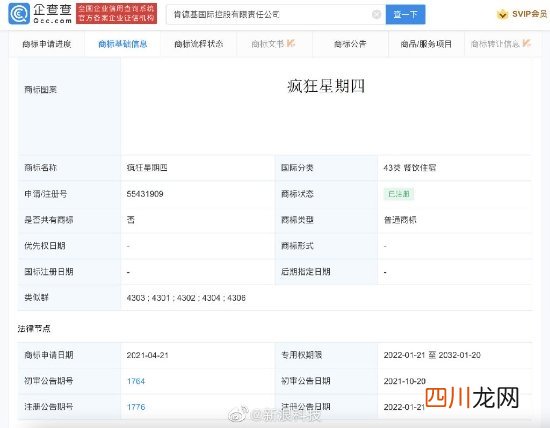
Task: Select the 商标基础信息 tab
Action: pos(122,44)
